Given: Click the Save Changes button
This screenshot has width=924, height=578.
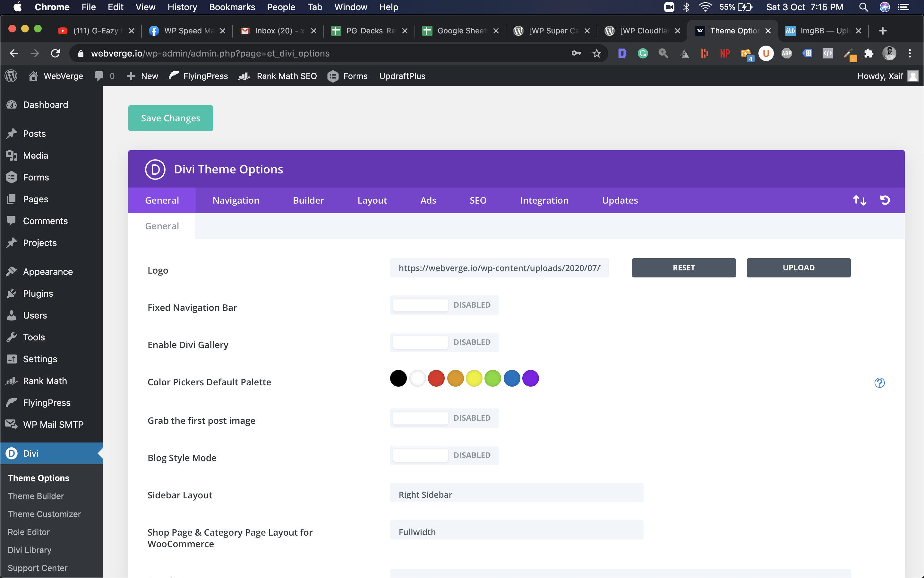Looking at the screenshot, I should tap(171, 118).
